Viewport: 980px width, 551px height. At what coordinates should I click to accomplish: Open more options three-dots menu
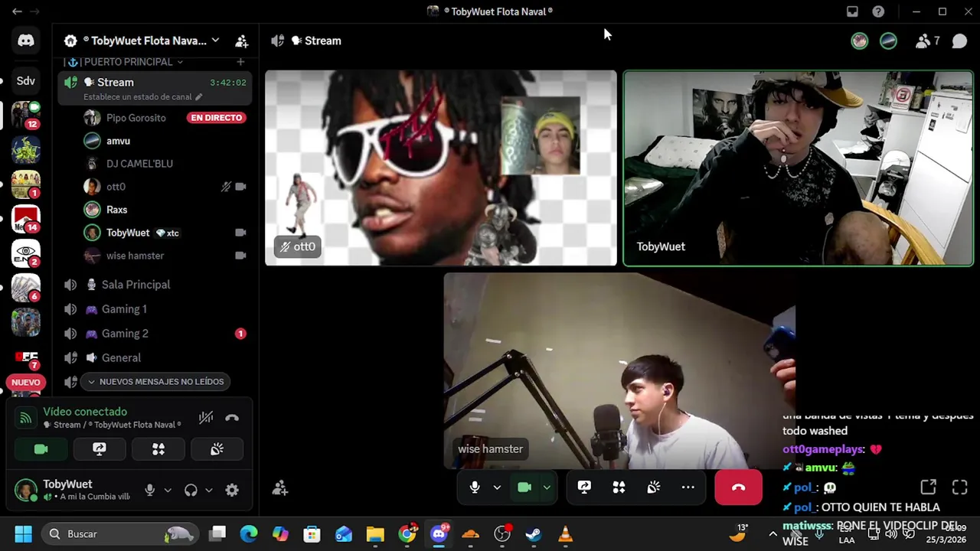click(x=688, y=487)
